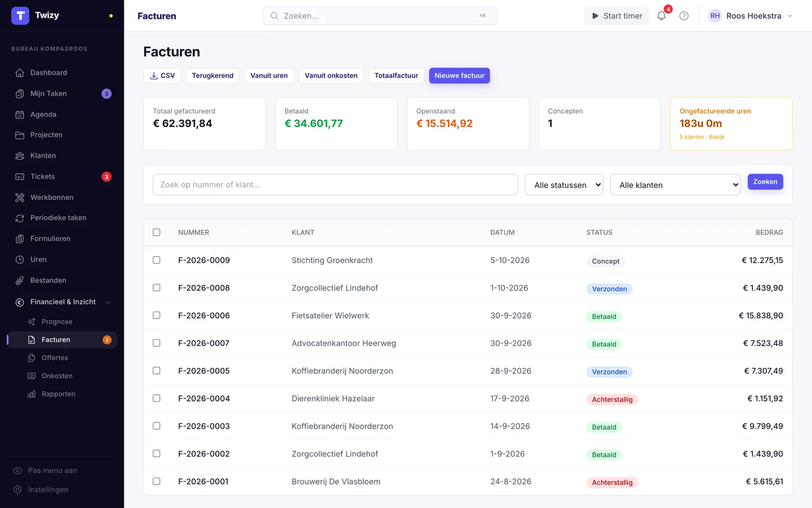Open Instellingen gear at sidebar bottom
This screenshot has width=812, height=508.
18,489
